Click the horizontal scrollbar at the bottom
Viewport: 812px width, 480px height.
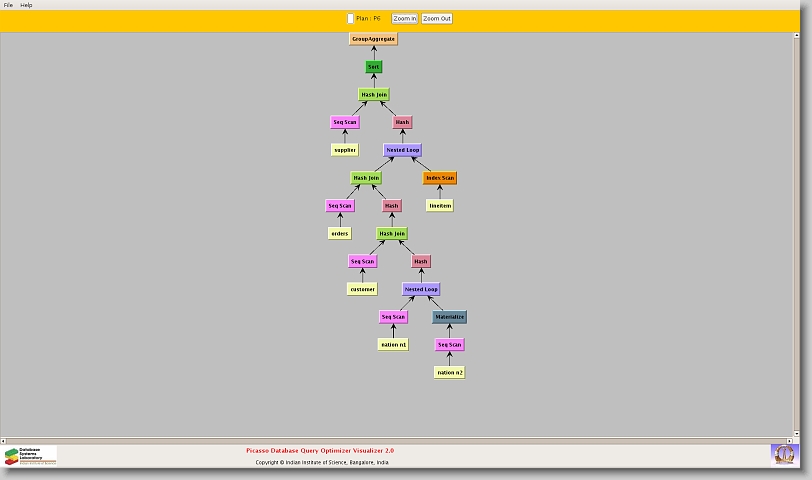400,439
